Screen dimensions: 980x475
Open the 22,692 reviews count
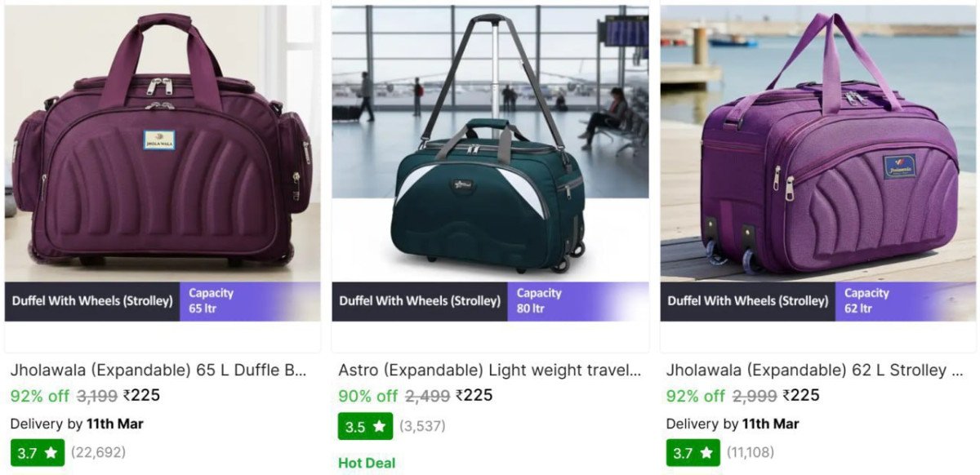(98, 452)
